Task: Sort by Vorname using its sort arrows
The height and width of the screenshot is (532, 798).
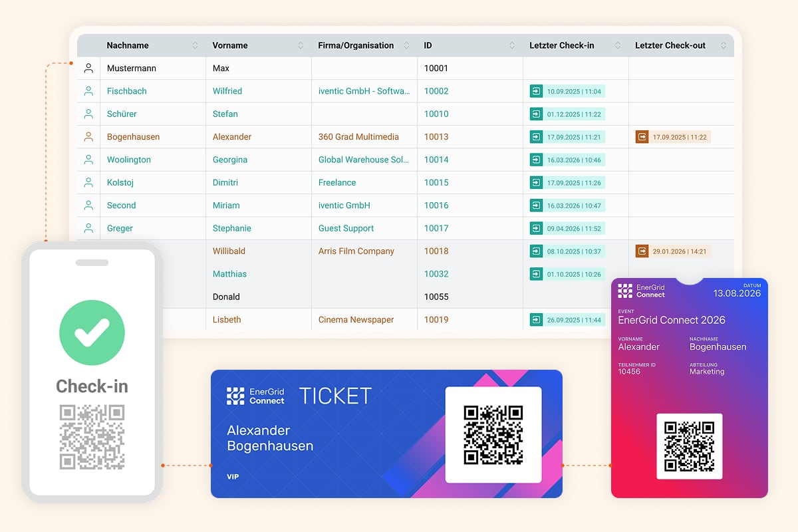Action: pyautogui.click(x=301, y=46)
